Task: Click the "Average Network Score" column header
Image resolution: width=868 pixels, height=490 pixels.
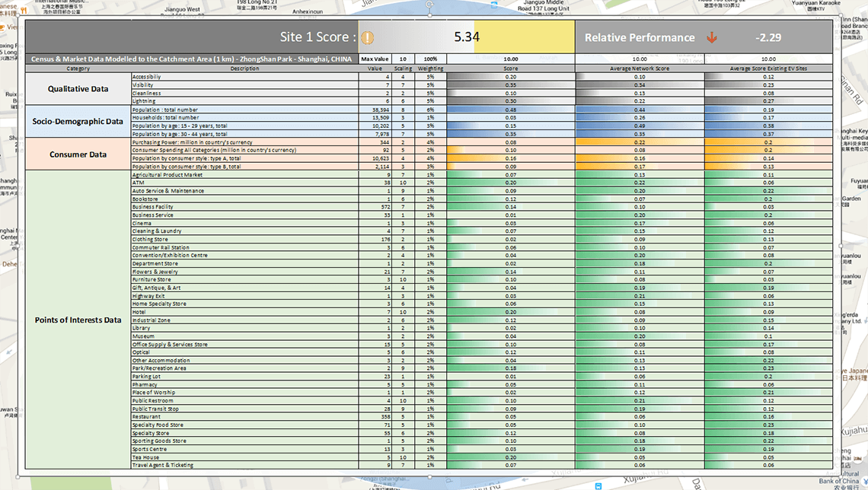Action: pos(640,68)
